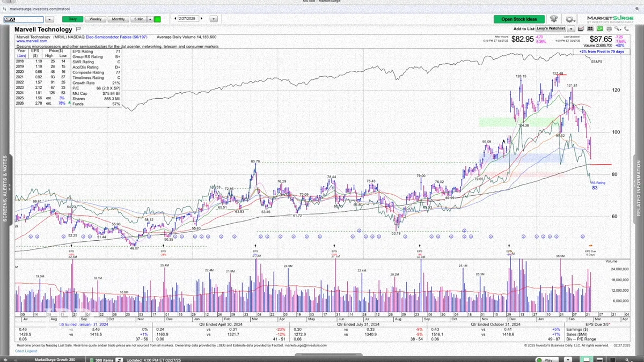
Task: Switch to the Daily chart view
Action: coord(72,19)
